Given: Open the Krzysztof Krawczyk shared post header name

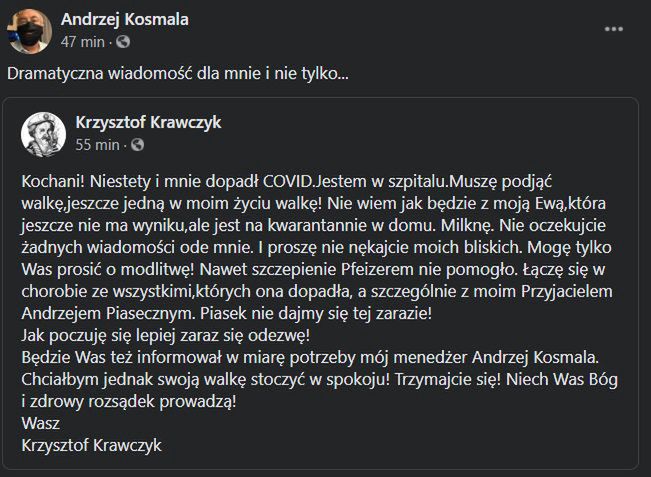Looking at the screenshot, I should 149,123.
